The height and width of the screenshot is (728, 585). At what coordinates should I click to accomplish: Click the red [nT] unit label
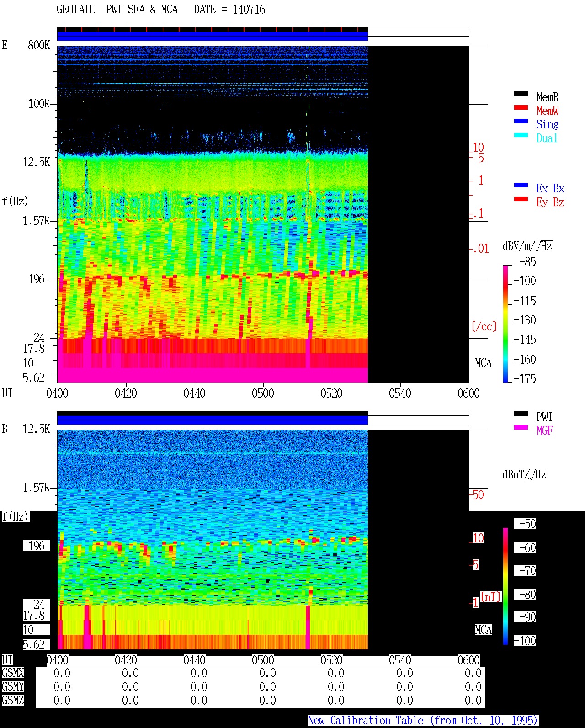(491, 597)
